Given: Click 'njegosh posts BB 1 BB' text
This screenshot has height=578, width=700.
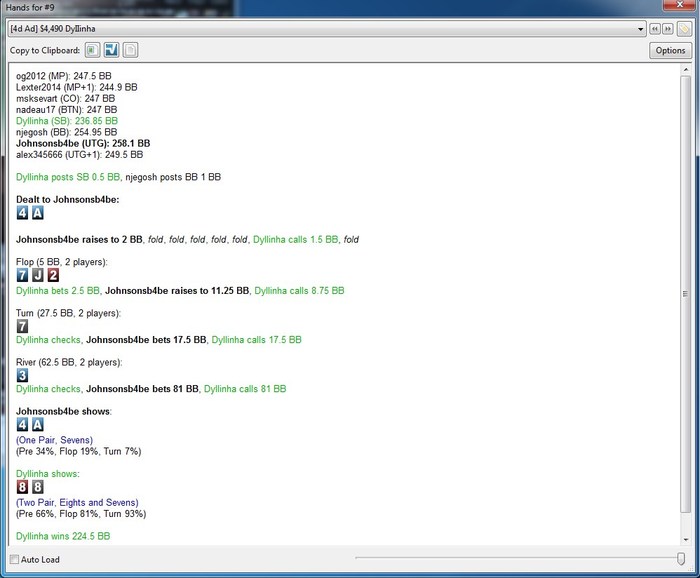Looking at the screenshot, I should tap(173, 177).
